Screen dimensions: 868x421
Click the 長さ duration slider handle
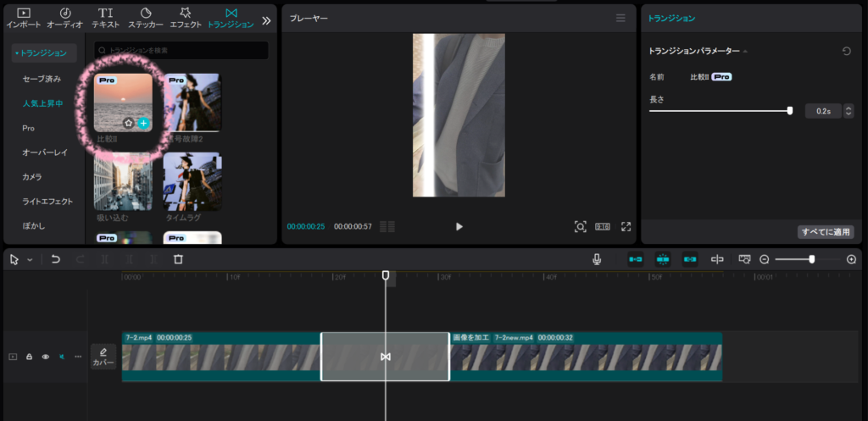point(790,111)
